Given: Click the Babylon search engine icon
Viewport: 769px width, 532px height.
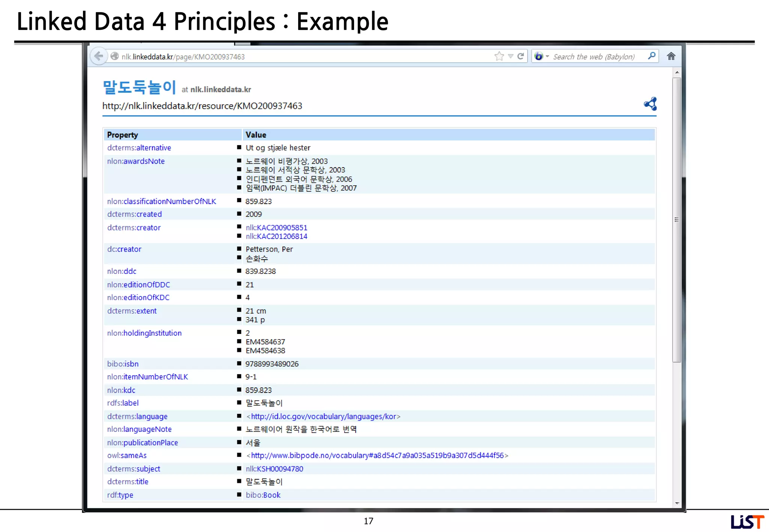Looking at the screenshot, I should point(538,56).
